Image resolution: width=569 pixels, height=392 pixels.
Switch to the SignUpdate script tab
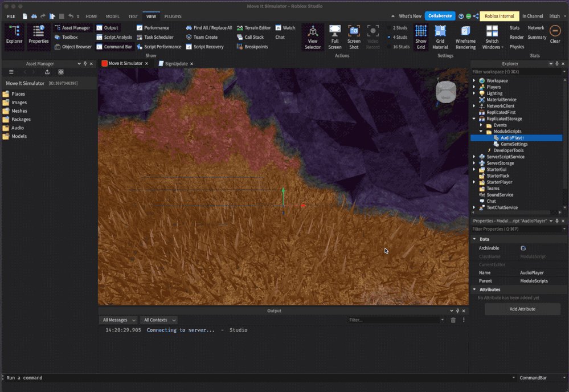coord(176,63)
